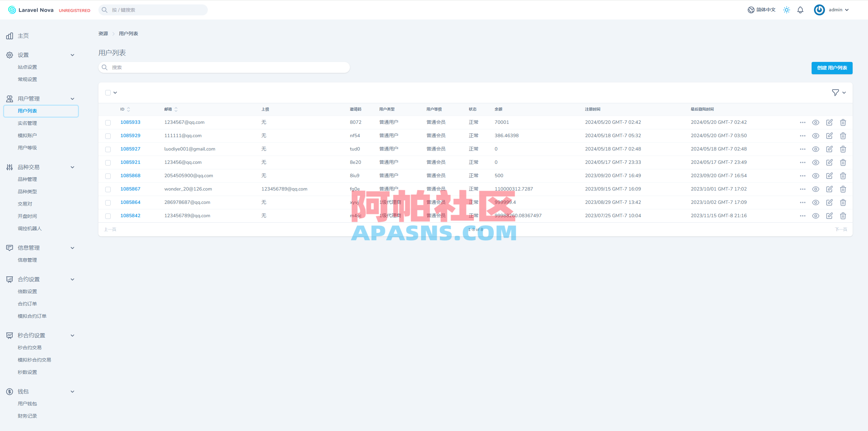The height and width of the screenshot is (431, 868).
Task: Click the language globe icon 简体中文
Action: [x=751, y=10]
